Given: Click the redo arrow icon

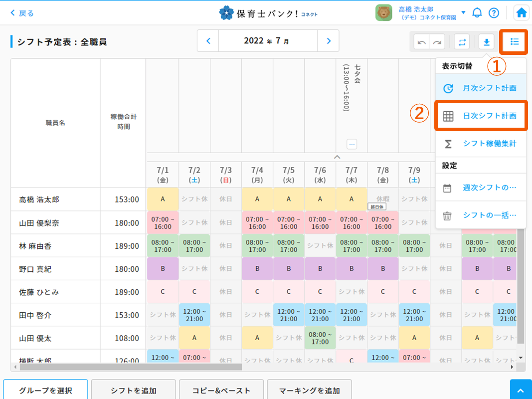Looking at the screenshot, I should pos(437,42).
